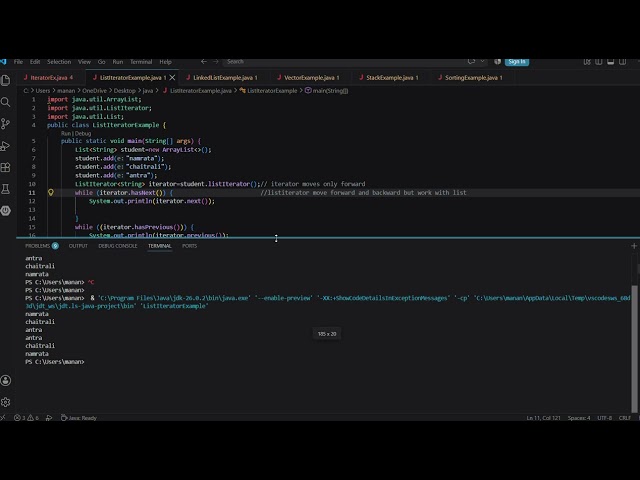
Task: Open the Manage gear settings
Action: coord(6,402)
